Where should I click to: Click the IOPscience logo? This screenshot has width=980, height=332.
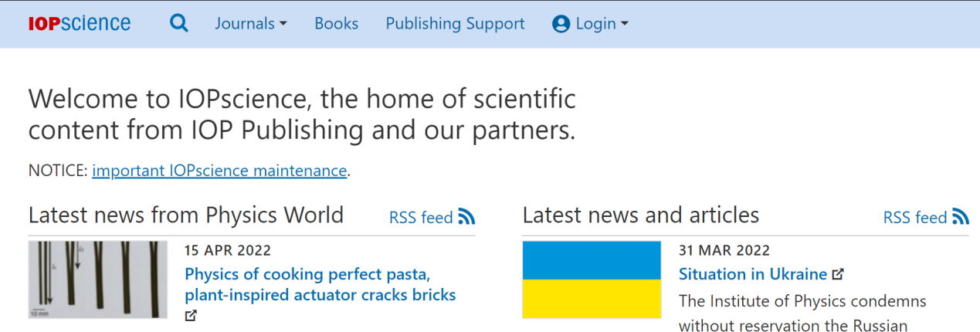tap(80, 24)
